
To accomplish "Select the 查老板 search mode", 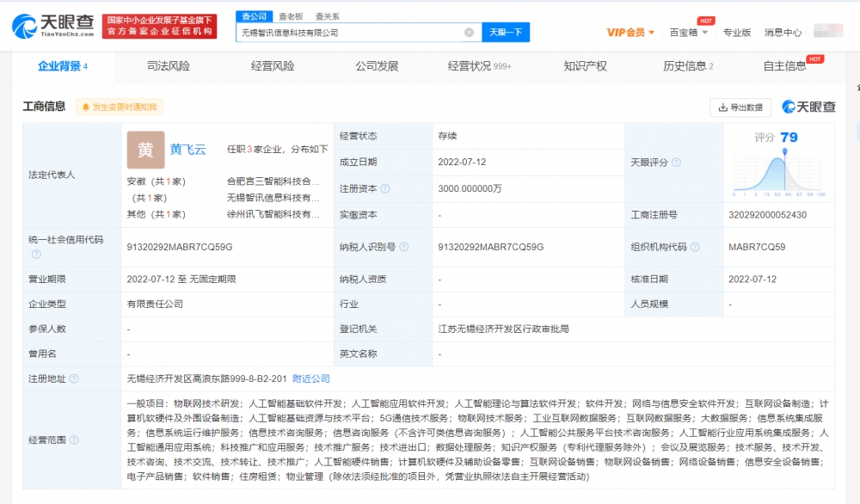I will [290, 16].
